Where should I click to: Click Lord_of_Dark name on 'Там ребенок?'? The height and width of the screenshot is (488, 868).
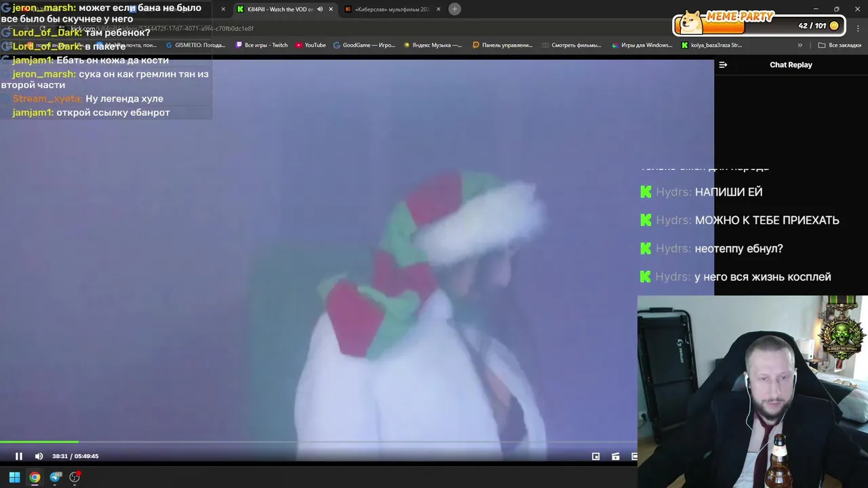pos(47,33)
